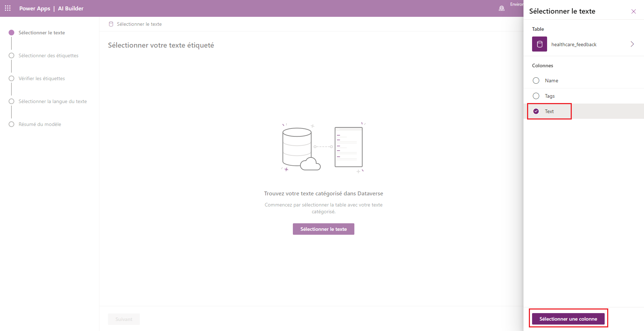Go to Vérifier les étiquettes step
Screen dimensions: 644x331
point(37,78)
